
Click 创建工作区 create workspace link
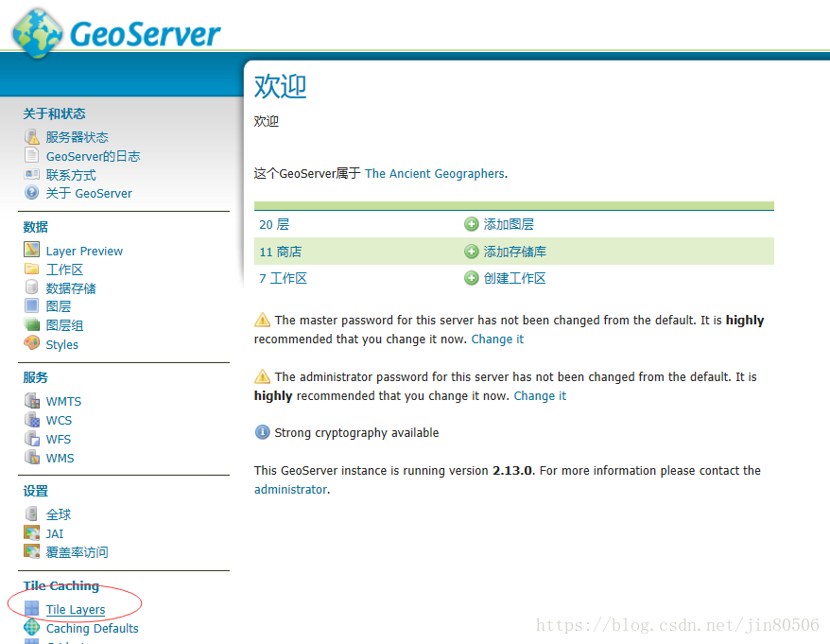[x=515, y=278]
